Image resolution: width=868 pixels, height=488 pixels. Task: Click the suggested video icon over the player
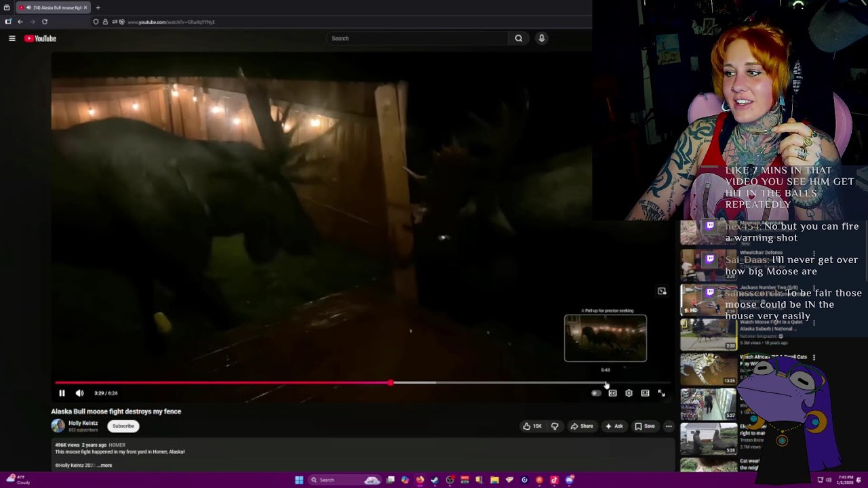coord(662,291)
